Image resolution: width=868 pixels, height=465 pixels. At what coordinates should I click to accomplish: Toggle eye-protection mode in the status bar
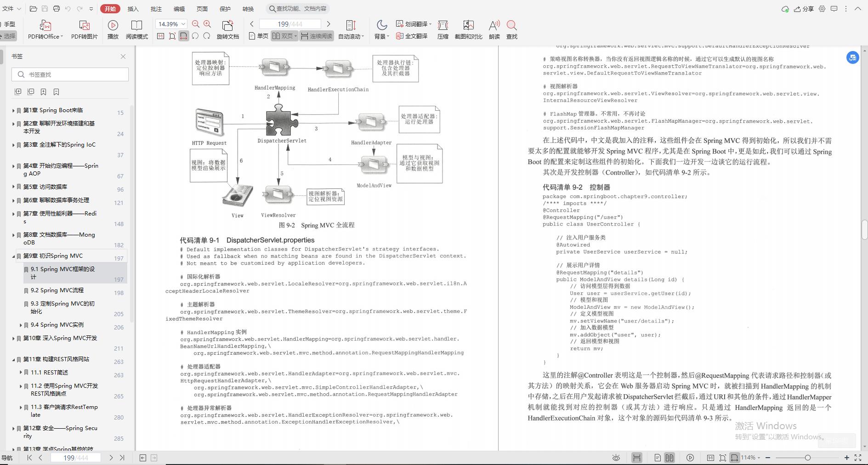(x=616, y=458)
